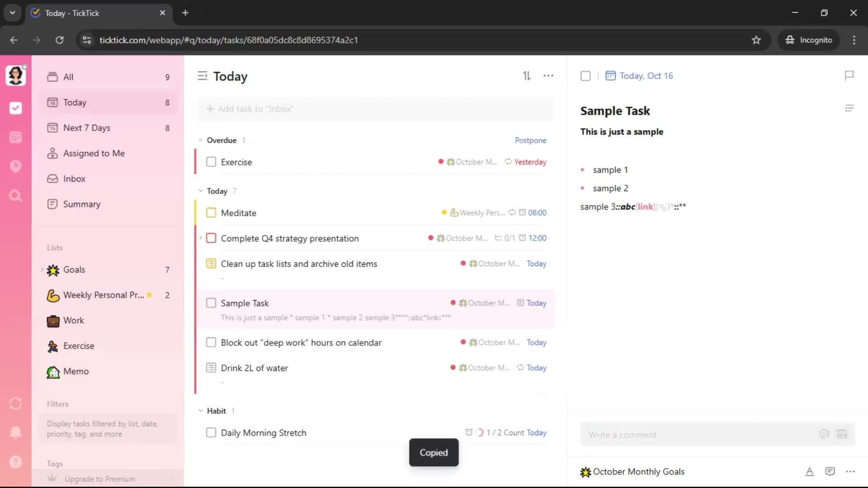
Task: Open text formatting icon in task footer
Action: 809,472
